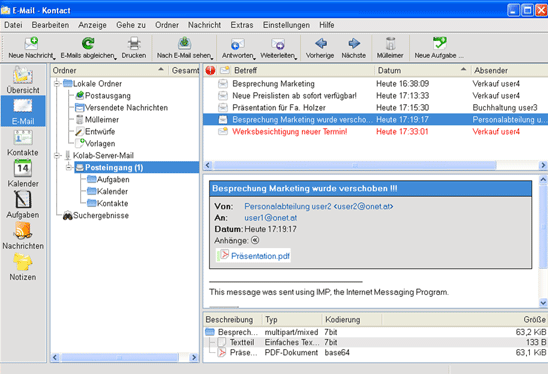Select the Suchergebnisse folder

pyautogui.click(x=96, y=215)
